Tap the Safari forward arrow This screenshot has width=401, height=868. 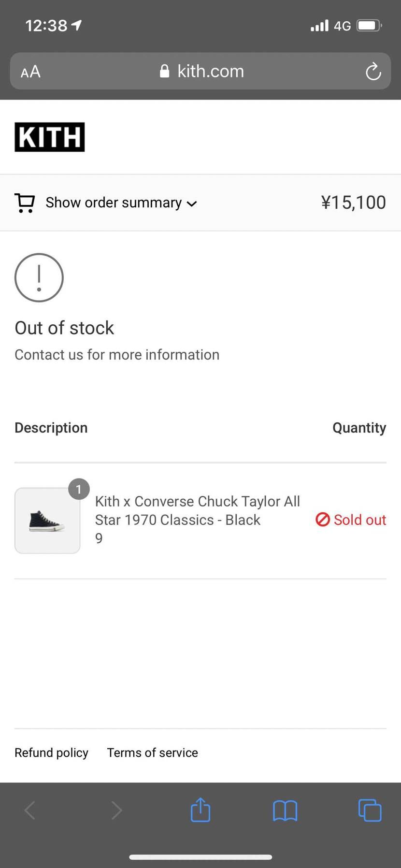click(116, 810)
